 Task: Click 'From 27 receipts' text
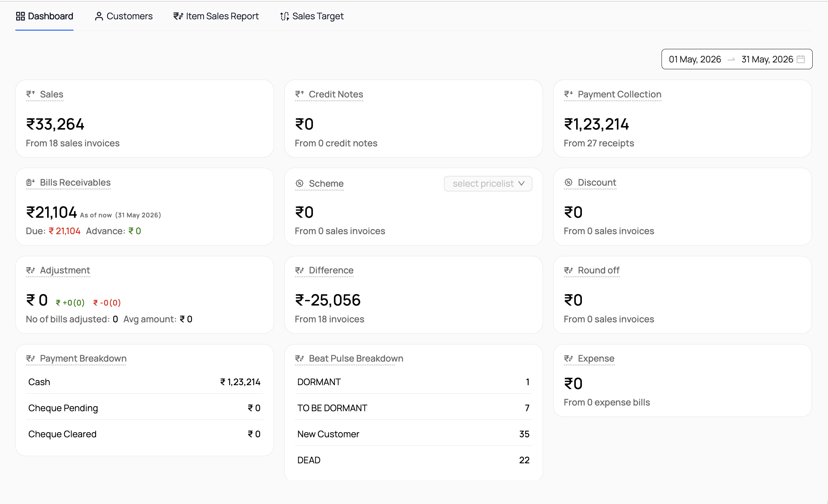pyautogui.click(x=599, y=143)
